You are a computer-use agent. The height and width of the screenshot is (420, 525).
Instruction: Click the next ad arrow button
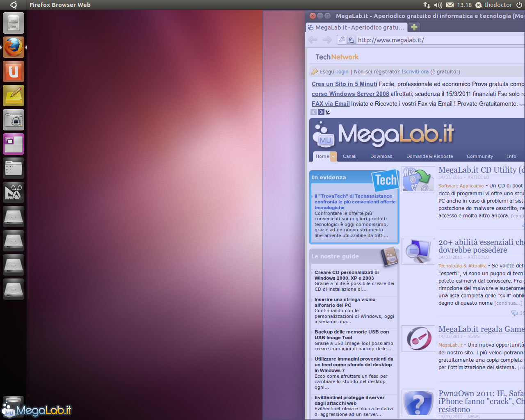[321, 112]
